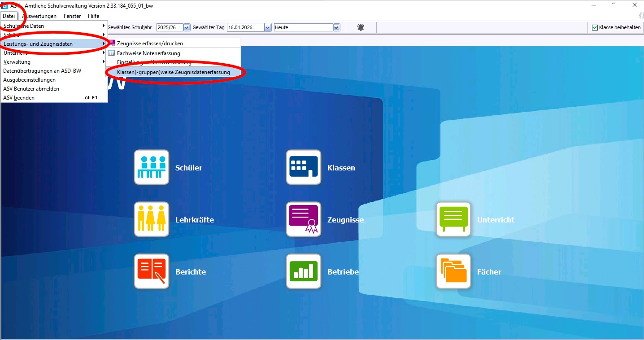Click the Betriebe chart icon
The width and height of the screenshot is (644, 340).
point(304,271)
